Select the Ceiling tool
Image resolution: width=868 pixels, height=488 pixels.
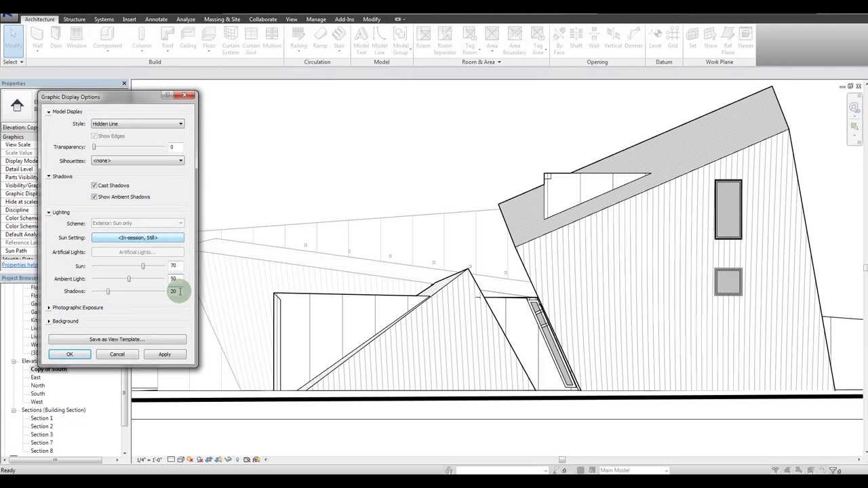pyautogui.click(x=188, y=38)
